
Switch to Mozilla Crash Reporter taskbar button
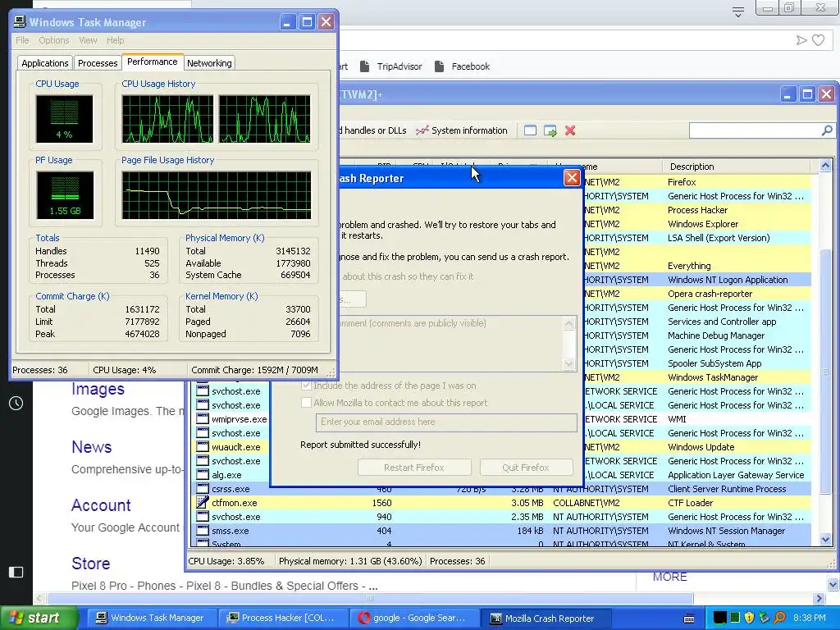point(545,618)
